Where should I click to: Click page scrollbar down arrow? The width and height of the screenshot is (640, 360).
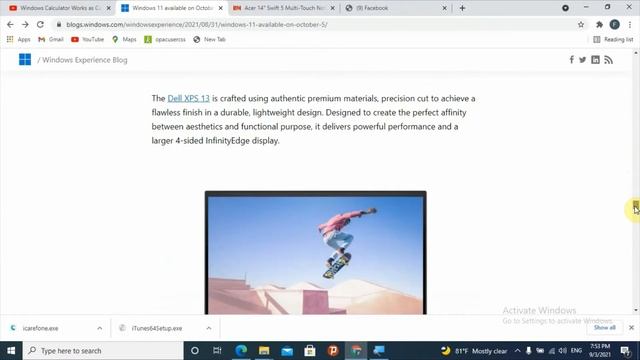tap(636, 310)
